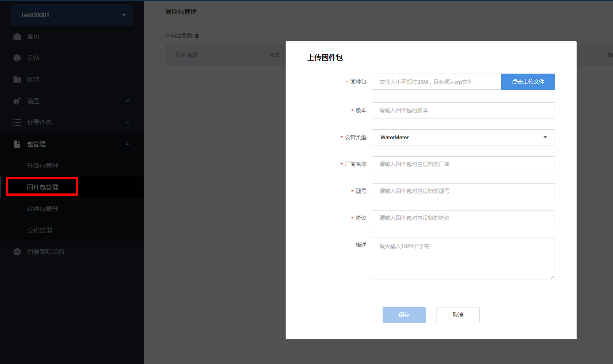Click the 点击上传文件 upload button
Image resolution: width=613 pixels, height=364 pixels.
tap(528, 82)
